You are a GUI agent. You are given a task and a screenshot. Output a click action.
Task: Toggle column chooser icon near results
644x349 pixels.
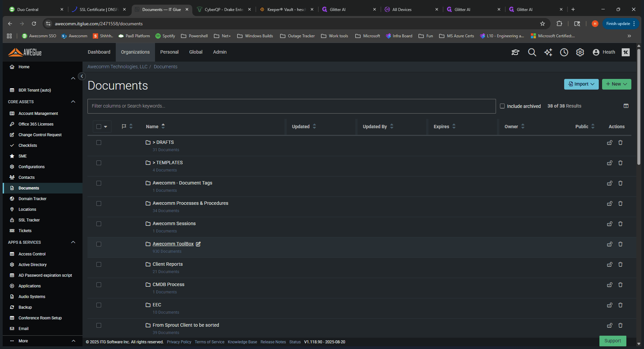point(626,106)
